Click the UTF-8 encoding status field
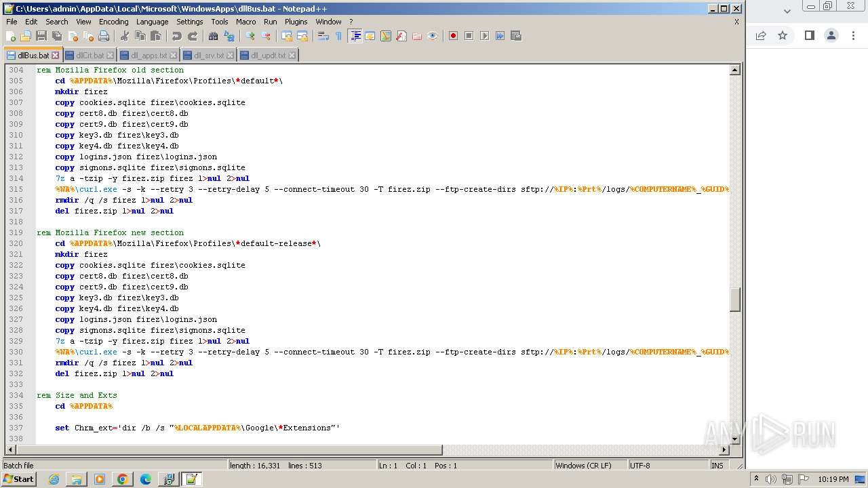 (x=667, y=466)
